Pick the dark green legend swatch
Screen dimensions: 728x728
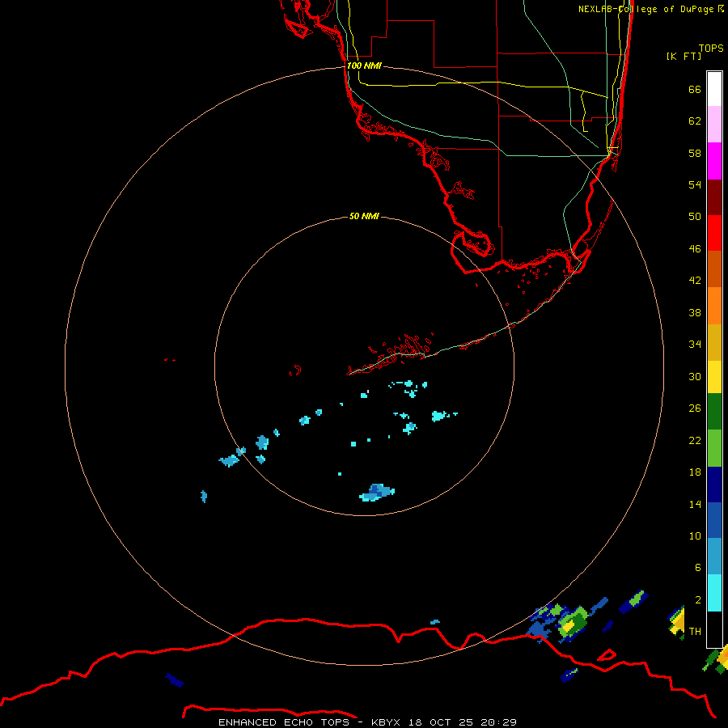point(714,412)
